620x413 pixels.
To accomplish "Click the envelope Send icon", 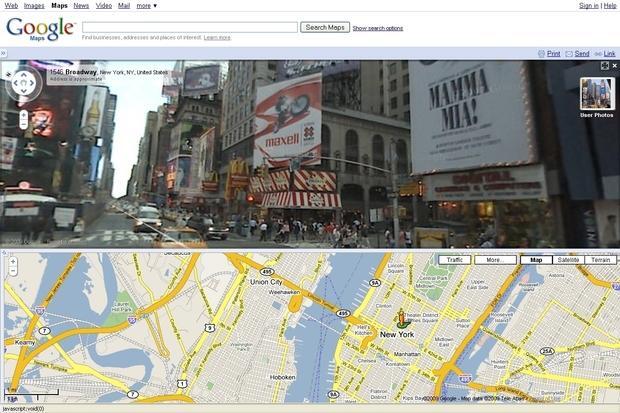I will coord(569,54).
